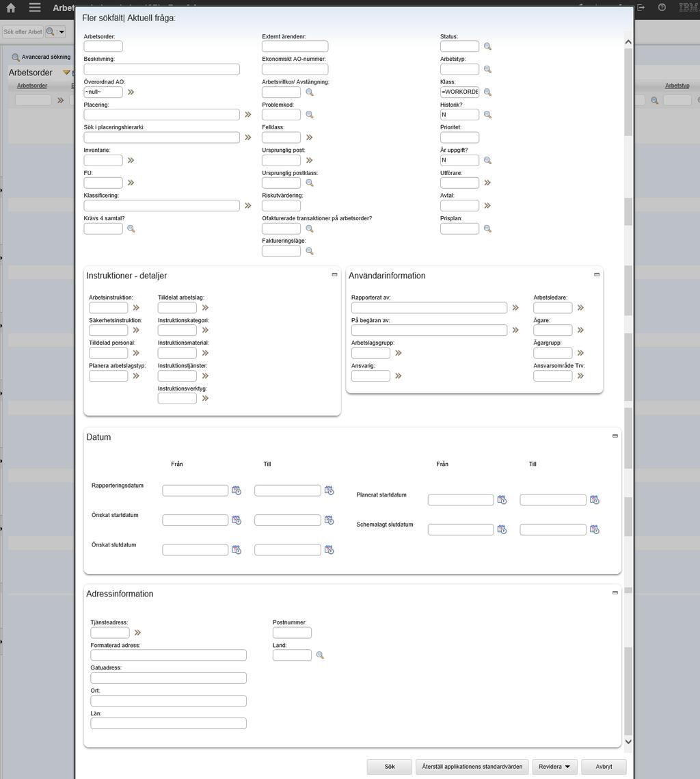Click the Externt ärendenr input field
Image resolution: width=700 pixels, height=779 pixels.
(x=295, y=47)
